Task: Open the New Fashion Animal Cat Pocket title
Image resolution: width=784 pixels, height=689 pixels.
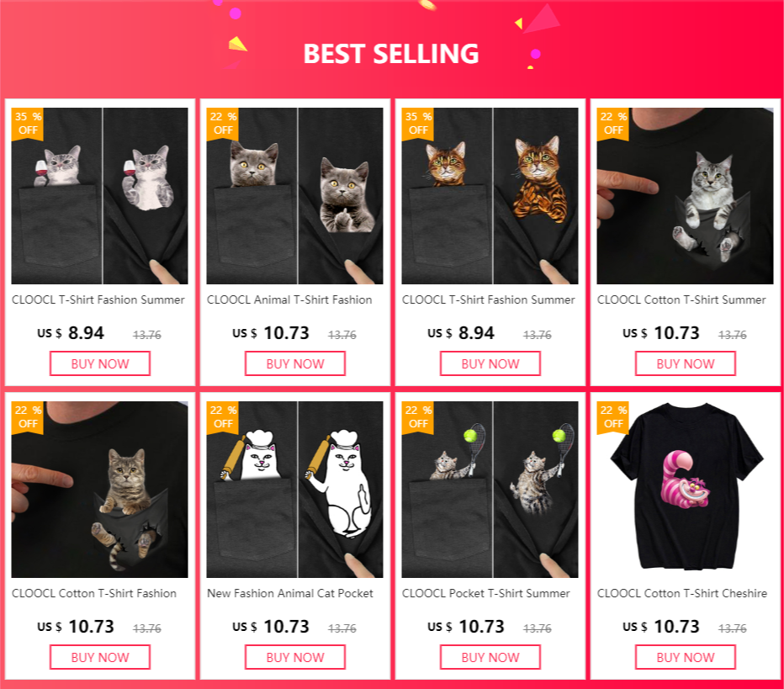Action: 290,593
